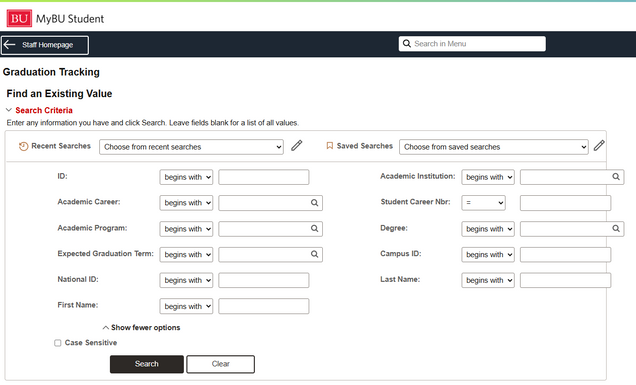
Task: Click the magnifier icon in Search in Menu
Action: tap(406, 43)
